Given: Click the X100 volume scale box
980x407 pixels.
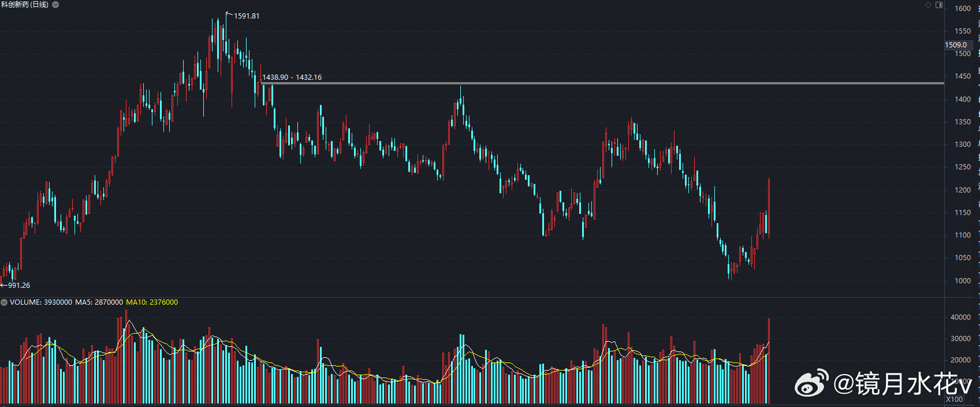Looking at the screenshot, I should 955,399.
